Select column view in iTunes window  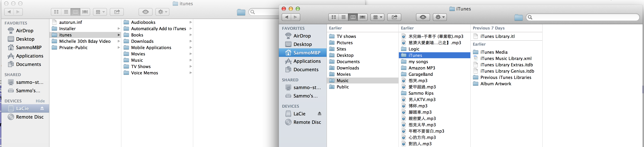[x=353, y=17]
